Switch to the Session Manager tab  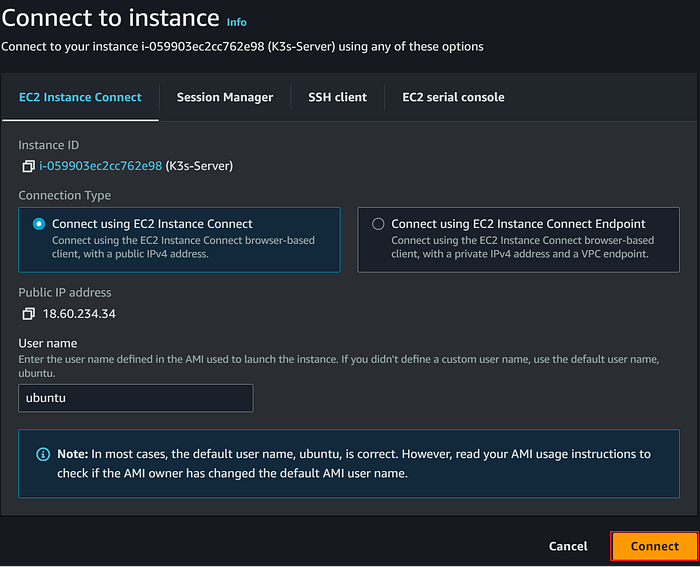tap(225, 97)
